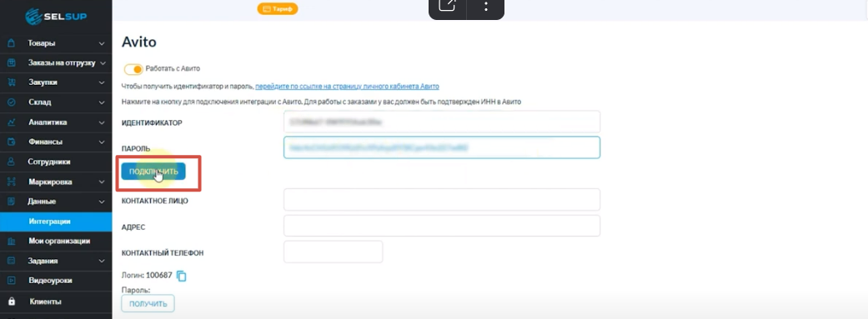This screenshot has height=319, width=868.
Task: Click the Аналитика menu label
Action: [x=48, y=122]
